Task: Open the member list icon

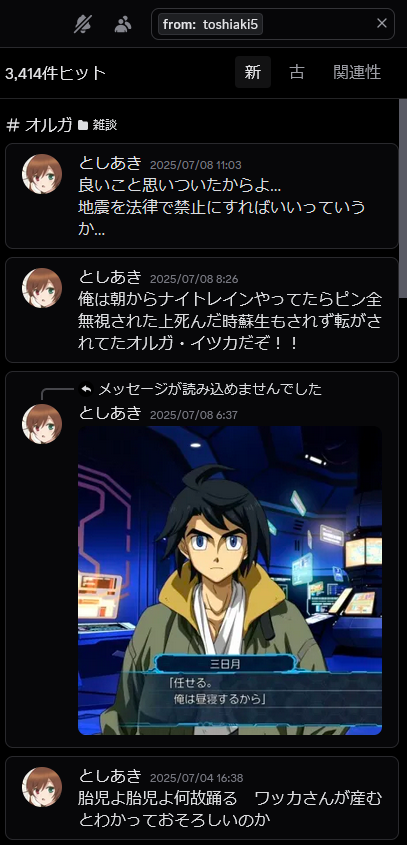Action: 123,24
